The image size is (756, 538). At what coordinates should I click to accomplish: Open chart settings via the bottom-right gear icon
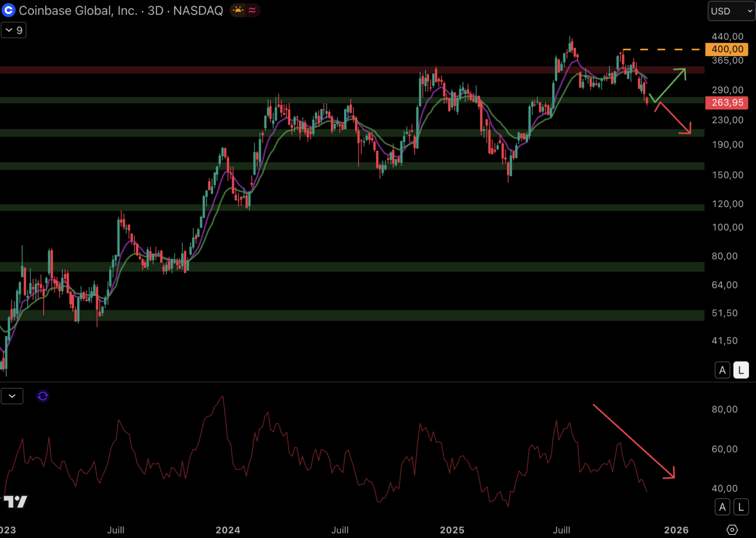click(x=732, y=530)
